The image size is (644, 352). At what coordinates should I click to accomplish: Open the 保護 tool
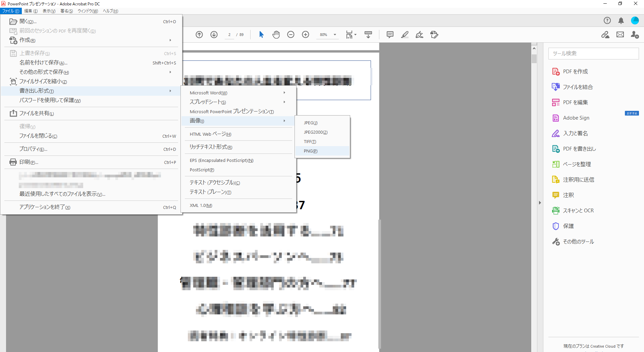(x=563, y=226)
